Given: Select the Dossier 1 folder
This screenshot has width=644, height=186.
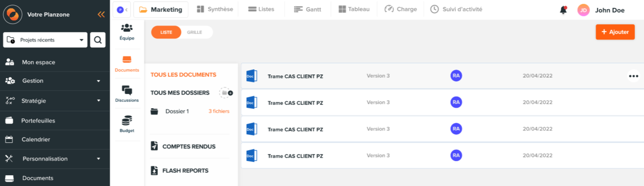Looking at the screenshot, I should click(x=190, y=111).
